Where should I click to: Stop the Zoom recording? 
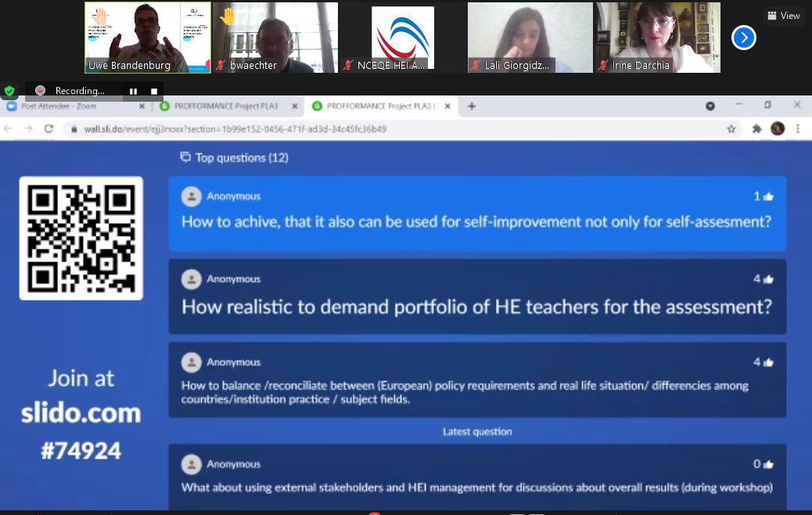(x=154, y=91)
